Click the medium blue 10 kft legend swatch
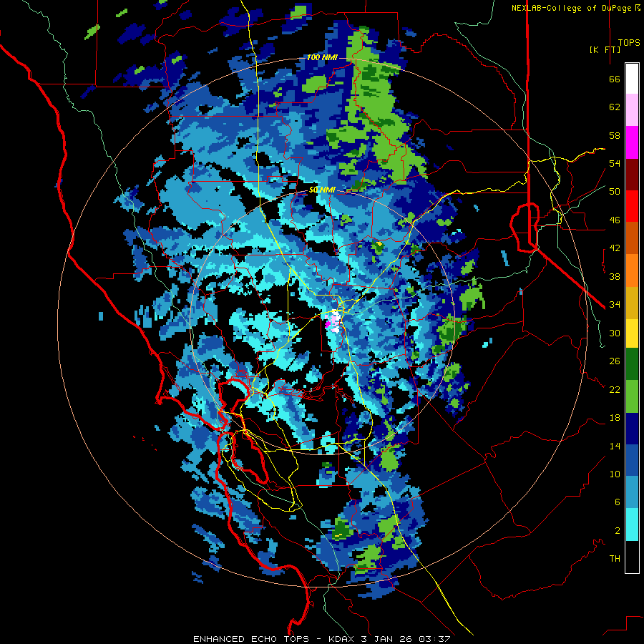The width and height of the screenshot is (644, 644). pos(632,460)
